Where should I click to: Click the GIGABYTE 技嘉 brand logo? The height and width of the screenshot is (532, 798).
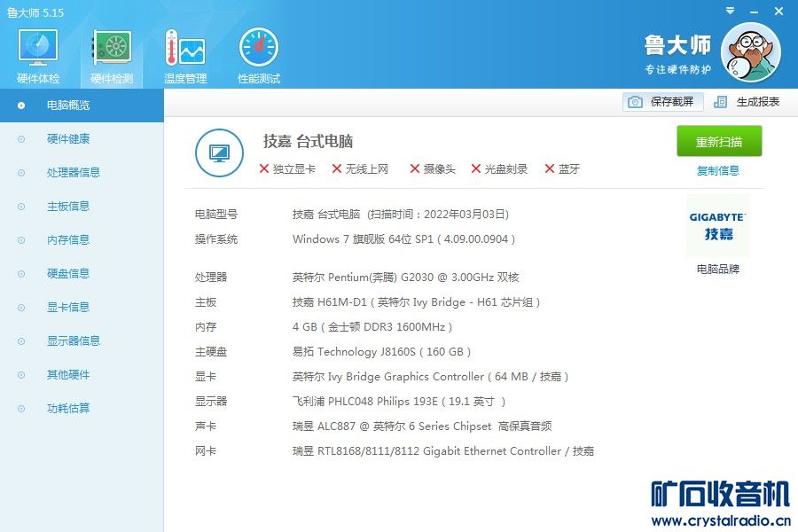(x=717, y=226)
